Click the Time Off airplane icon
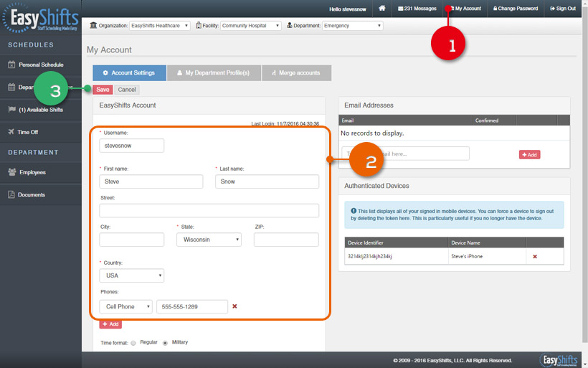The width and height of the screenshot is (588, 368). pyautogui.click(x=11, y=132)
